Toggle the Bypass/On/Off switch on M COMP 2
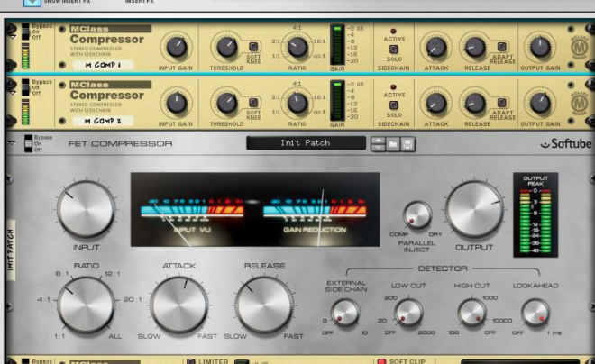This screenshot has height=364, width=595. [25, 87]
